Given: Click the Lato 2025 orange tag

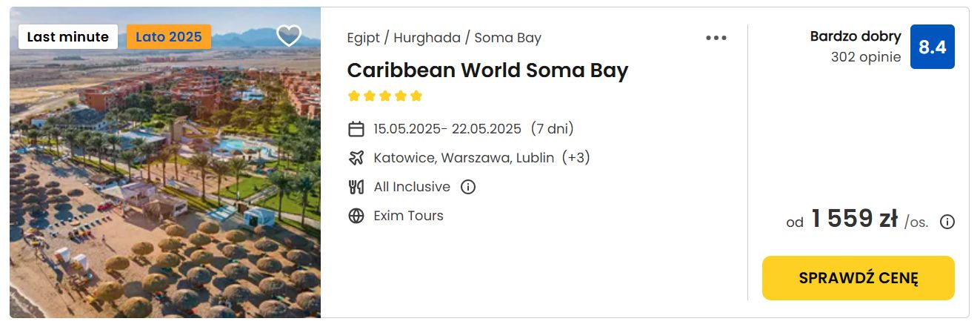Looking at the screenshot, I should [x=168, y=37].
